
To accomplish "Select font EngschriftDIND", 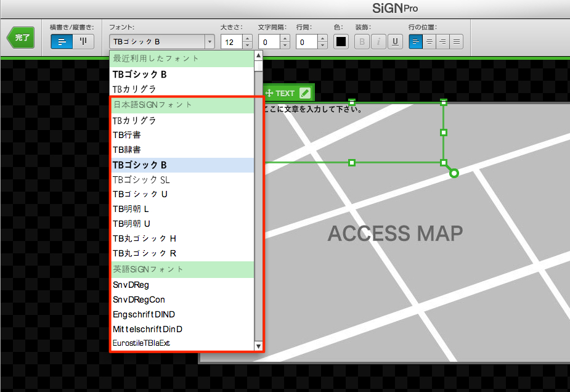I will (182, 314).
